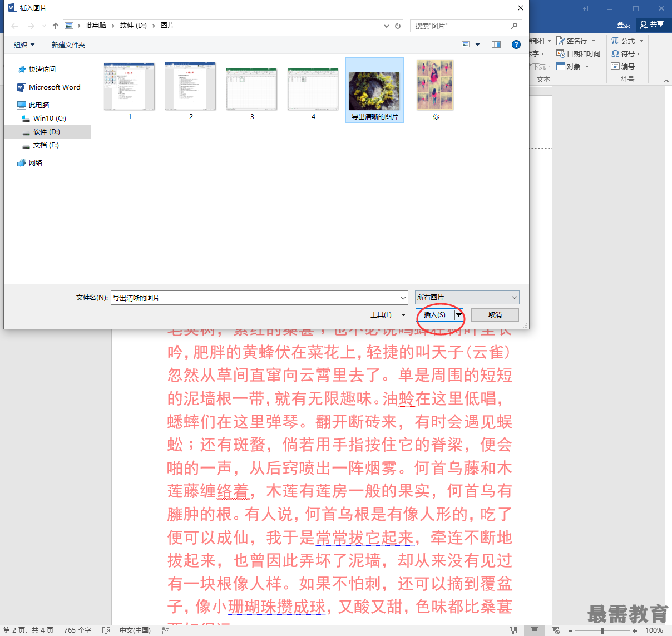Click the forward navigation arrow in dialog
Screen dimensions: 672x636
(x=31, y=26)
